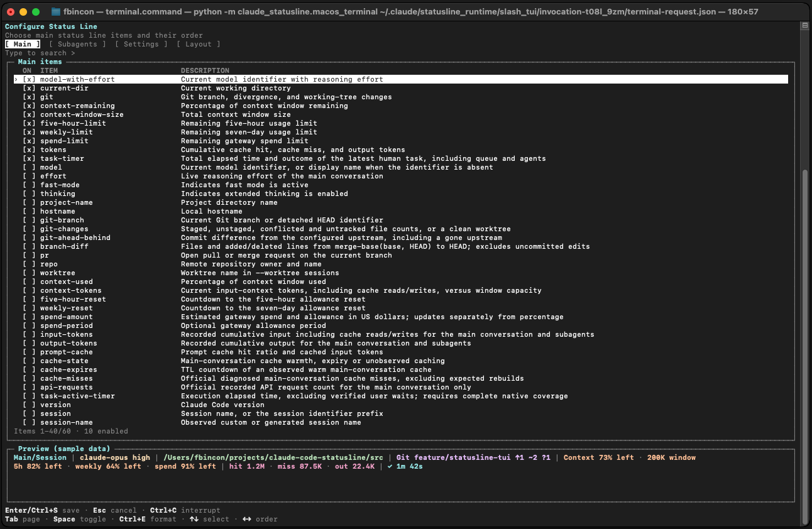Click the cache-misses item name

click(67, 379)
